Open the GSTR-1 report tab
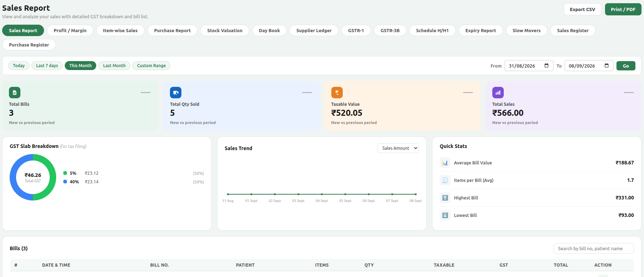644x277 pixels. coord(356,31)
